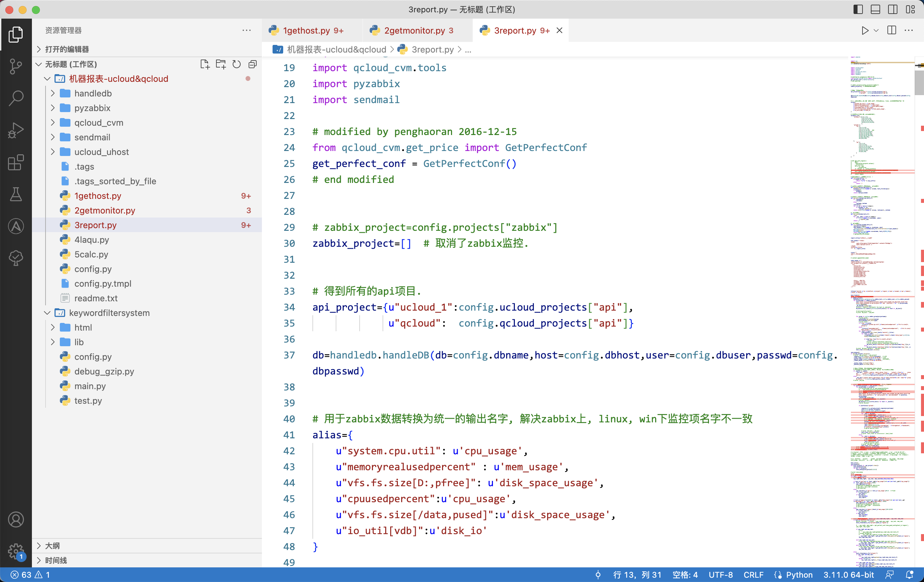Collapse all folders in explorer
The height and width of the screenshot is (582, 924).
pos(252,64)
